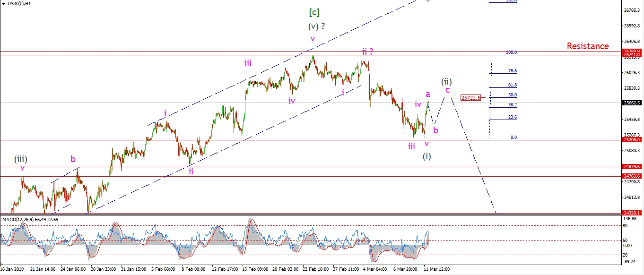Screen dimensions: 644x275
Task: Click the chart shift triangle marker at top
Action: 428,1
